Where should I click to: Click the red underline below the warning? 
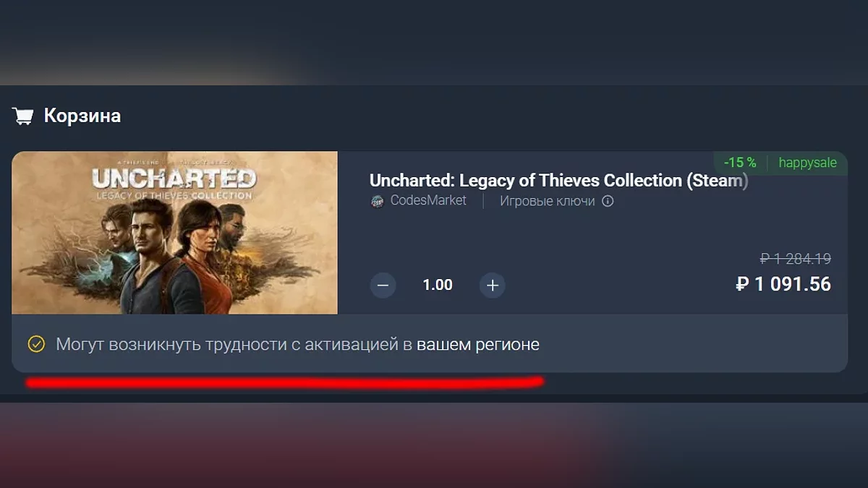284,381
